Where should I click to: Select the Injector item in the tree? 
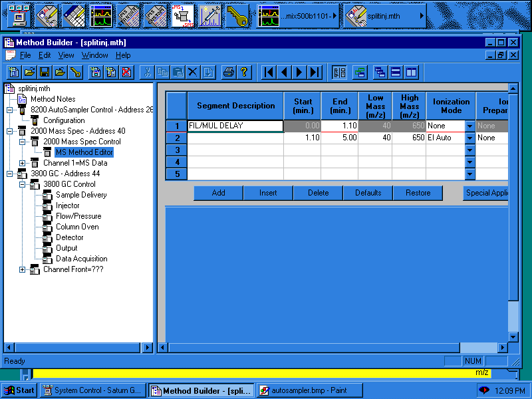[x=68, y=205]
